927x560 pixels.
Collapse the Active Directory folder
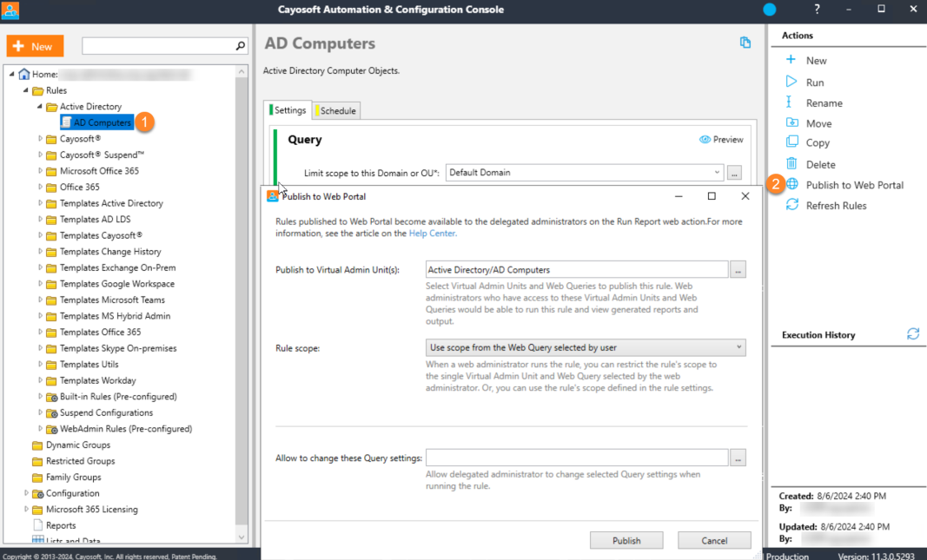pyautogui.click(x=40, y=106)
